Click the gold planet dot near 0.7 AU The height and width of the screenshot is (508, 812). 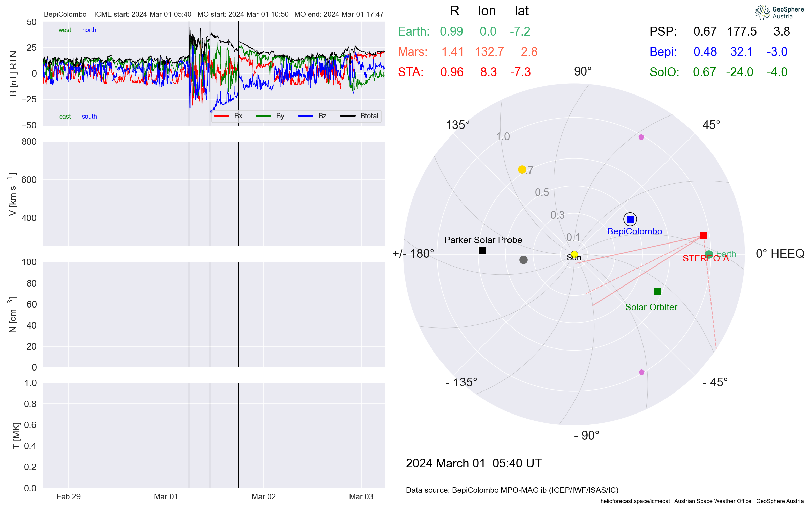click(x=522, y=169)
